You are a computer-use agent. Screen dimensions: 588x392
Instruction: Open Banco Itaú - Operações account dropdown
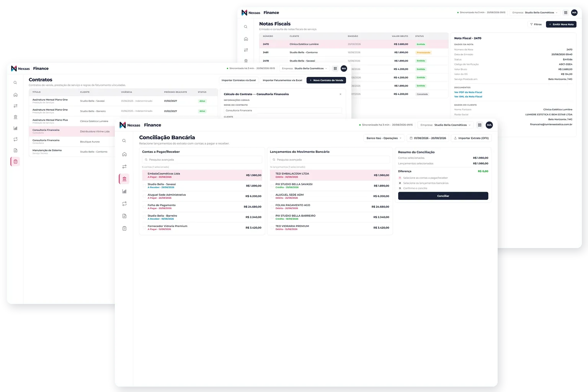pos(384,138)
